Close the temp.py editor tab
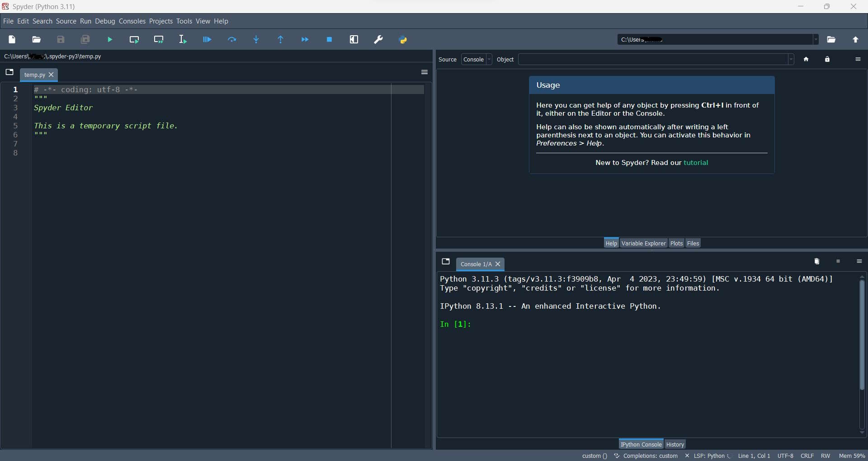Screen dimensions: 868x461 click(x=51, y=75)
